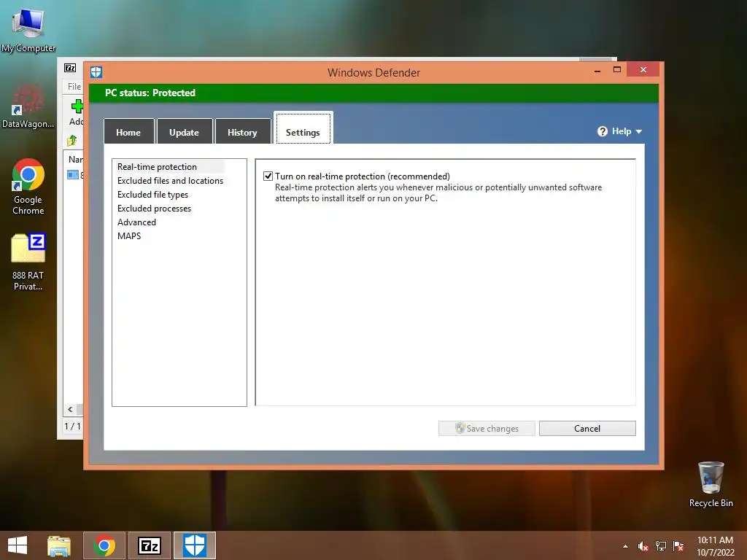747x560 pixels.
Task: Select Excluded file types
Action: point(153,194)
